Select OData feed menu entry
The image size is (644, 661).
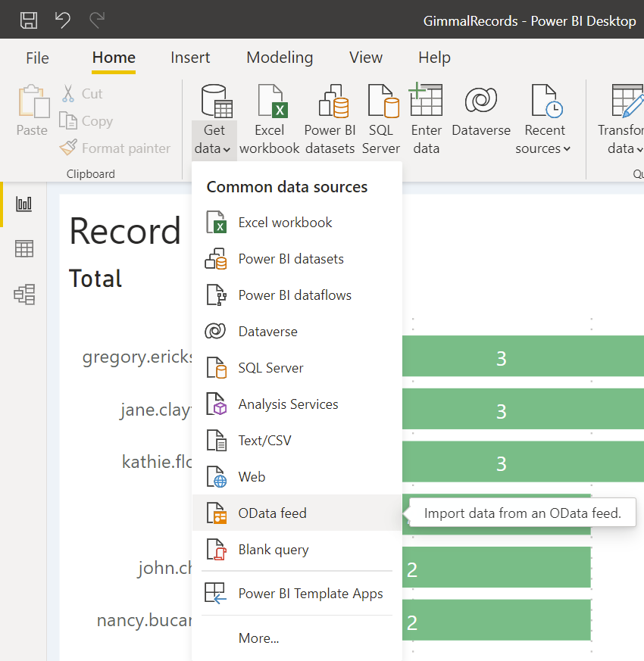pyautogui.click(x=297, y=513)
